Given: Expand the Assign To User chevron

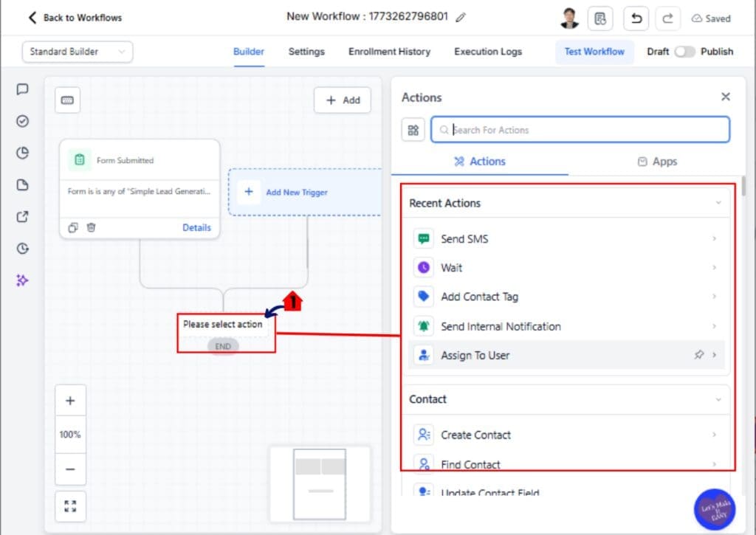Looking at the screenshot, I should [x=715, y=355].
